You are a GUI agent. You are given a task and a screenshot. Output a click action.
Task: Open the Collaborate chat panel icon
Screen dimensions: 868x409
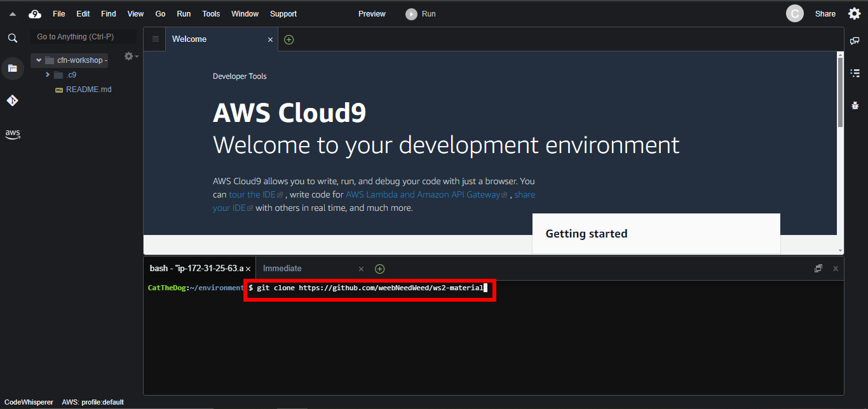[x=855, y=41]
